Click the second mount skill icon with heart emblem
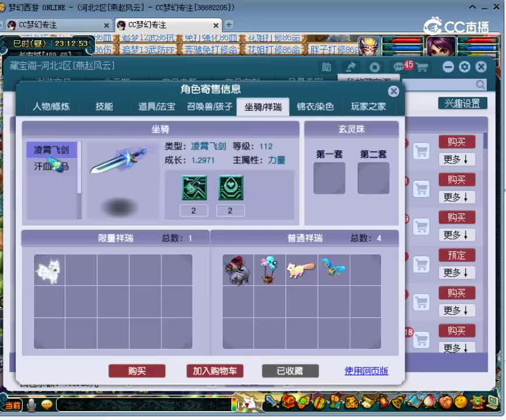The height and width of the screenshot is (420, 506). pyautogui.click(x=231, y=188)
